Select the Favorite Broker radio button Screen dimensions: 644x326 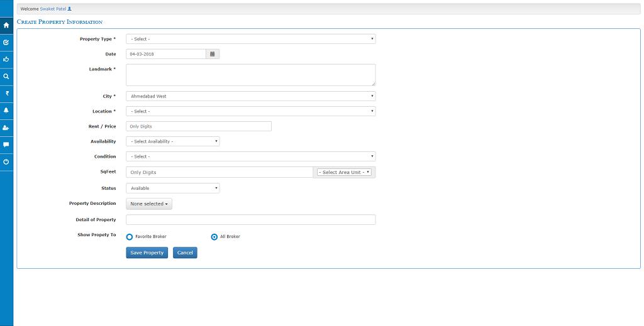[130, 237]
